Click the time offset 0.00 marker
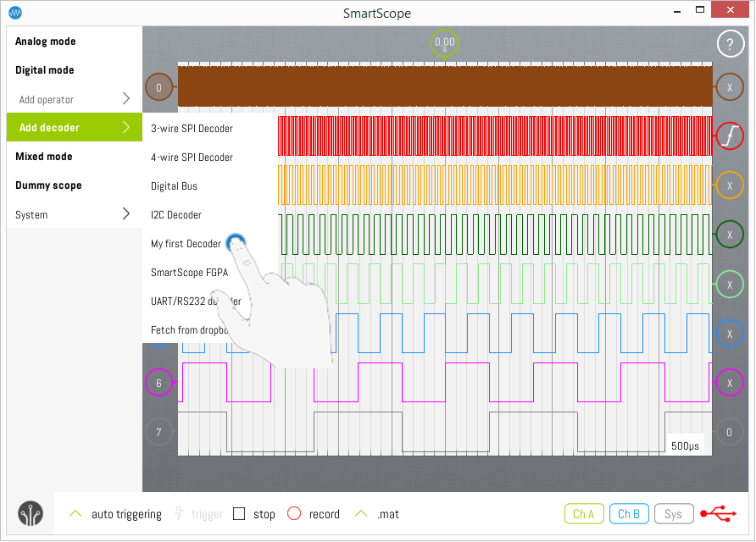 [x=444, y=42]
